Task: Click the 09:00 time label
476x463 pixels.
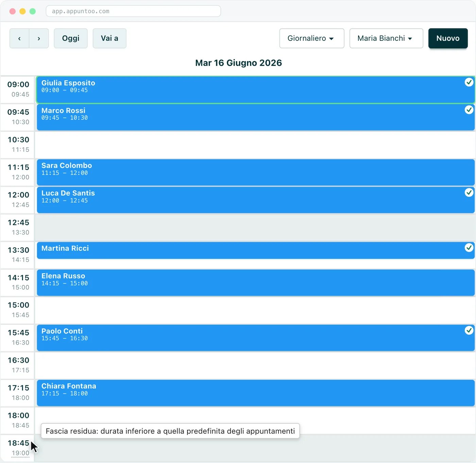Action: pyautogui.click(x=18, y=84)
